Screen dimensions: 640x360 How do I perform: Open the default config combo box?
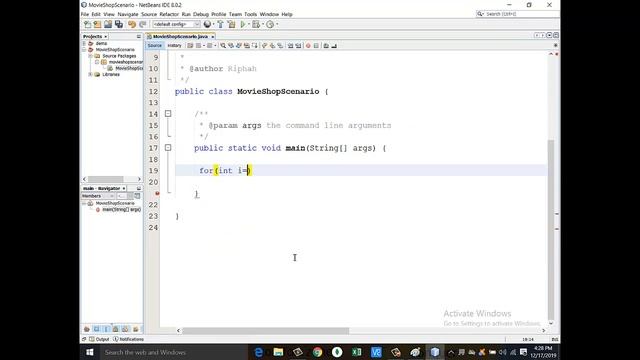176,24
